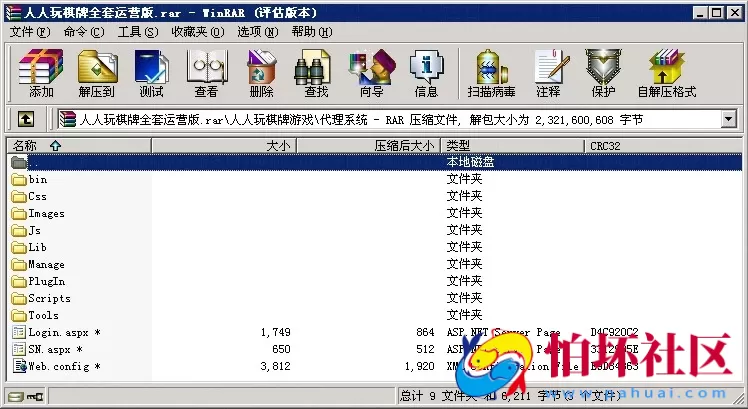Image resolution: width=748 pixels, height=409 pixels.
Task: Select the bin folder icon
Action: coord(19,179)
